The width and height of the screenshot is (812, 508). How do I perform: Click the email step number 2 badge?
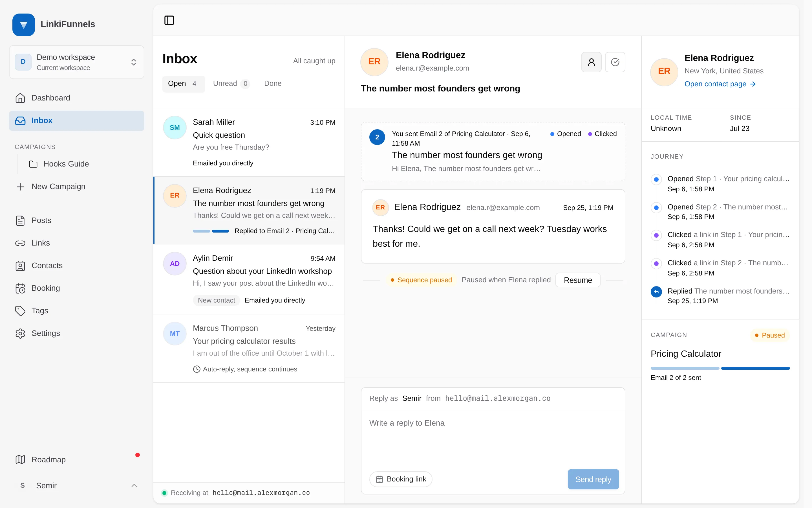[377, 137]
